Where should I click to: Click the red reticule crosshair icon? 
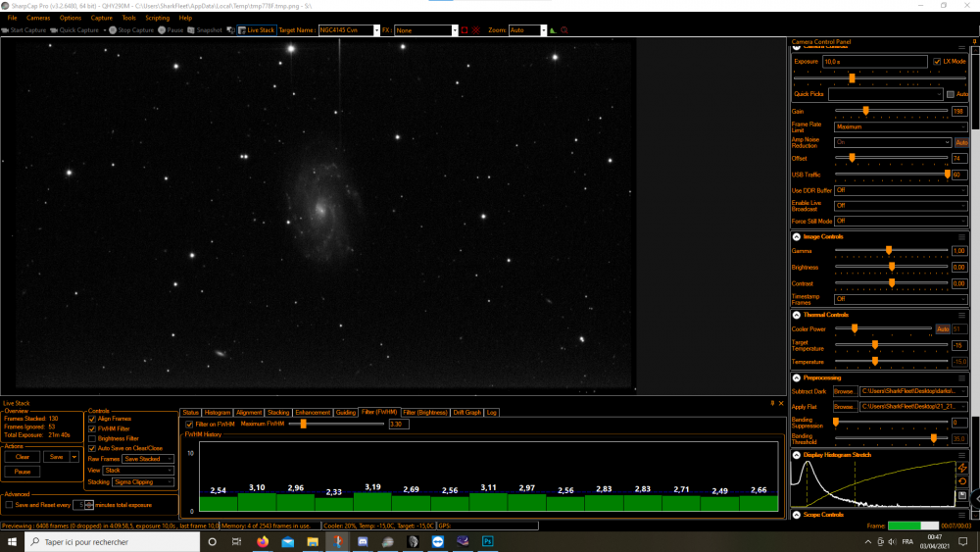tap(476, 30)
